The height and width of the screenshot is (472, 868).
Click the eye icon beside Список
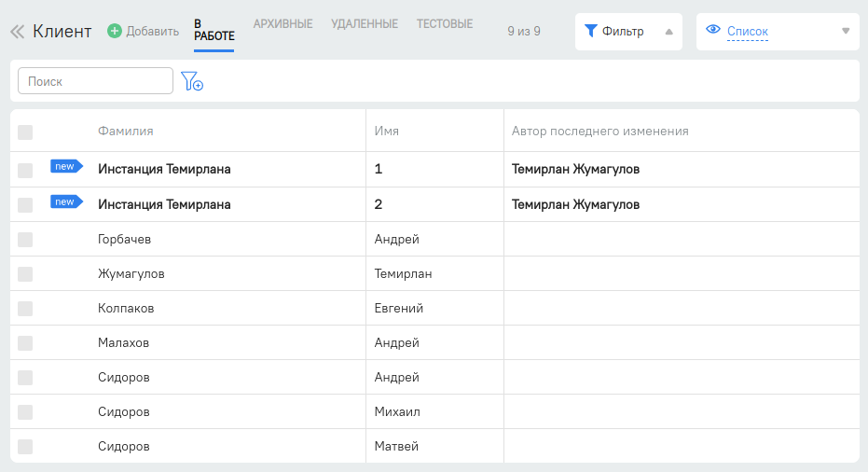point(713,30)
